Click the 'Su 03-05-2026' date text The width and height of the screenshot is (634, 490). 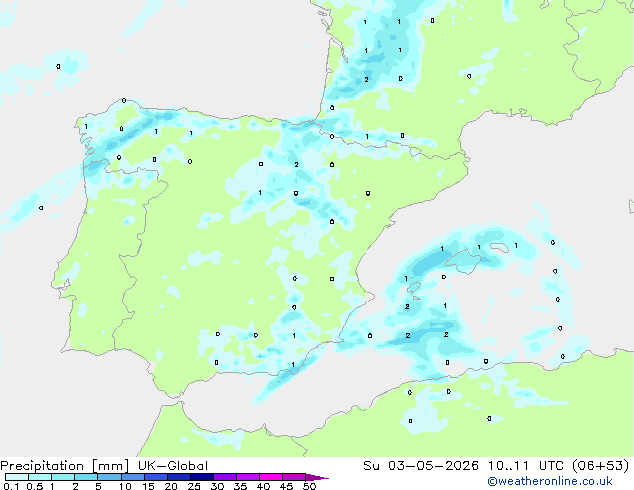(421, 466)
